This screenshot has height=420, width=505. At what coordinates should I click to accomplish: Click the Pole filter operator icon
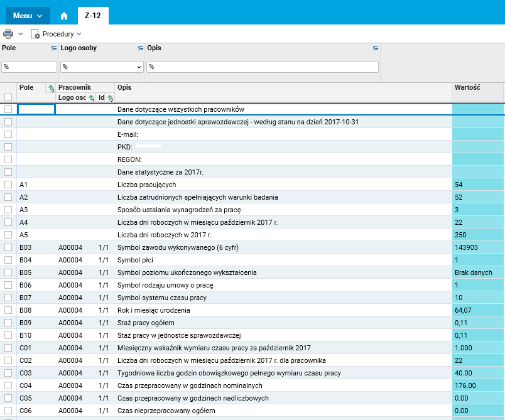[x=53, y=48]
